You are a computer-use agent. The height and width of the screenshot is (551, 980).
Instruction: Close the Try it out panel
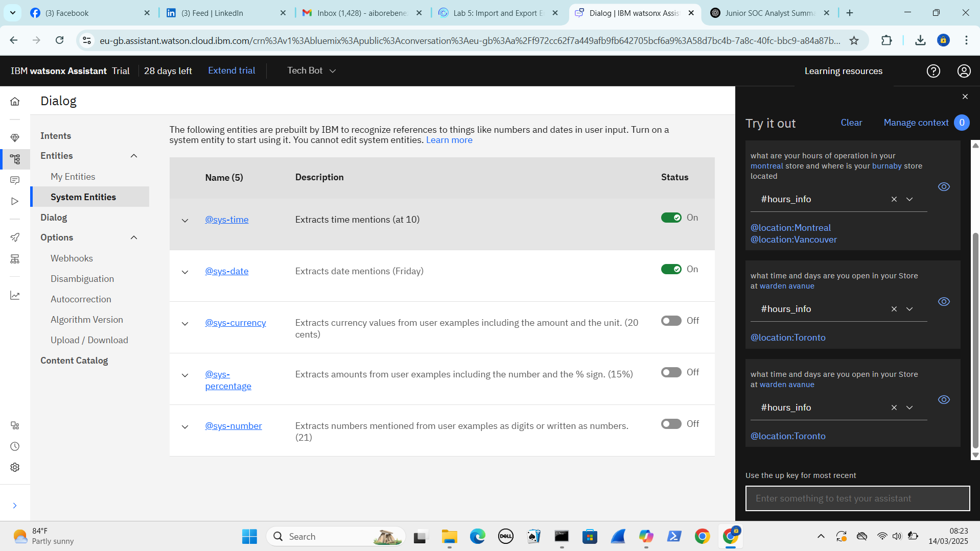[x=965, y=97]
